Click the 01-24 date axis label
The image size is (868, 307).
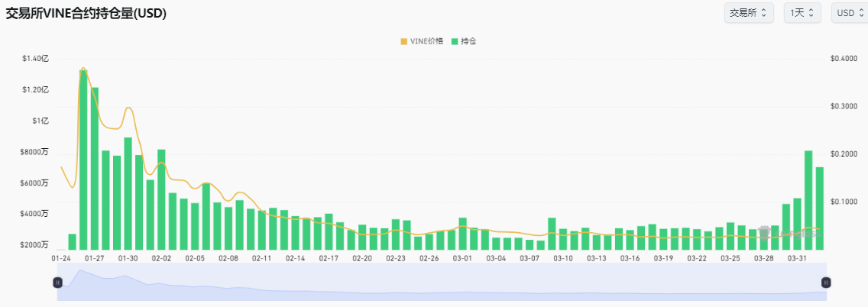(x=61, y=259)
